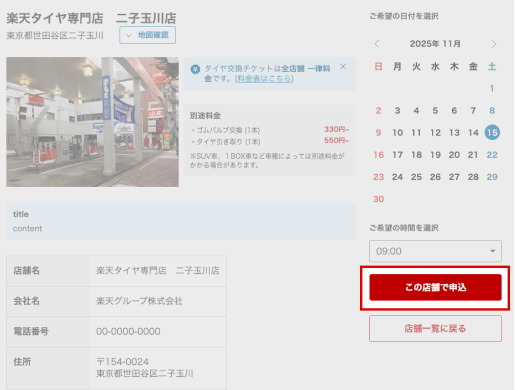The image size is (515, 390).
Task: Click 店舗一覧に戻る button
Action: coord(435,329)
